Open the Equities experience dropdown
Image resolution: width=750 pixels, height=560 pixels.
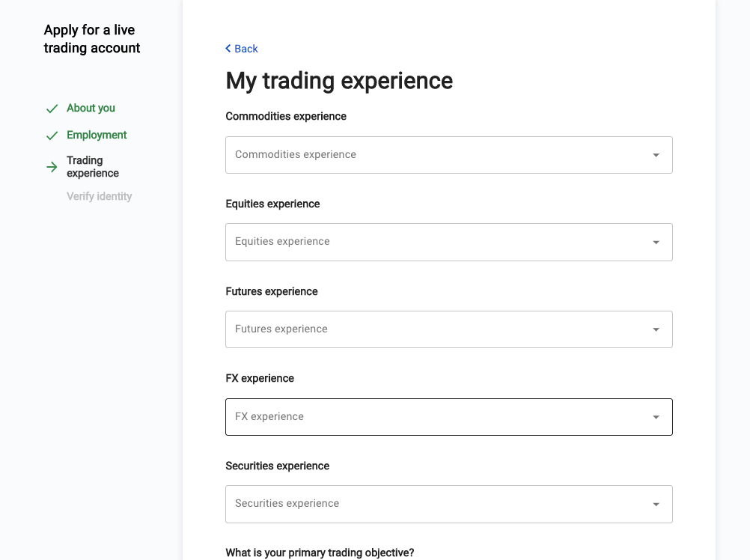tap(448, 242)
